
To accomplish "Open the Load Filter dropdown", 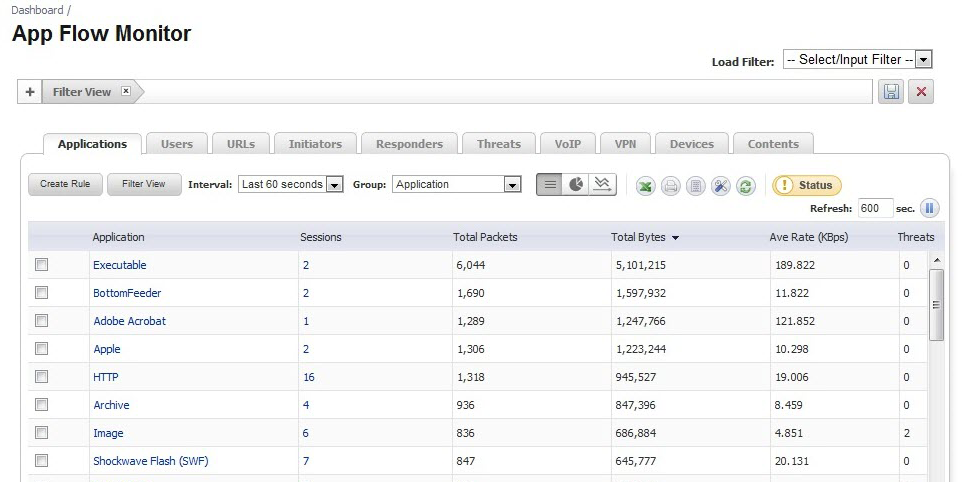I will pos(857,60).
